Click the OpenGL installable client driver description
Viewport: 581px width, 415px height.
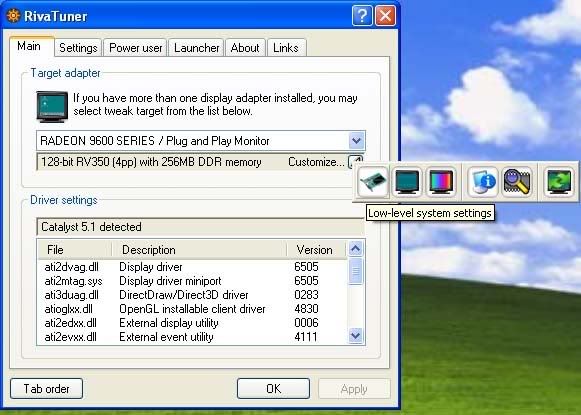[x=192, y=309]
